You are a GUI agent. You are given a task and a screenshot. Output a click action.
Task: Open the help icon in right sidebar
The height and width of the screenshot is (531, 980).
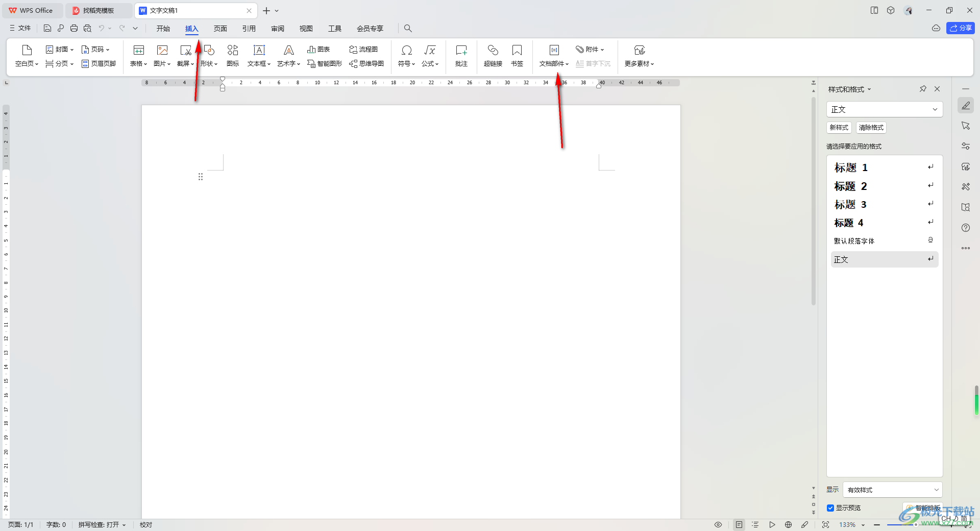(966, 228)
